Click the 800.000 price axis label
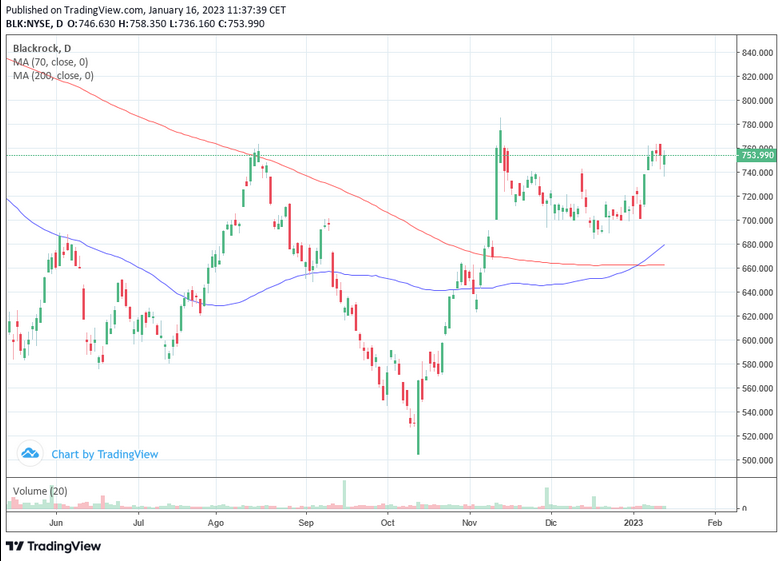Viewport: 781px width, 561px height. (757, 101)
